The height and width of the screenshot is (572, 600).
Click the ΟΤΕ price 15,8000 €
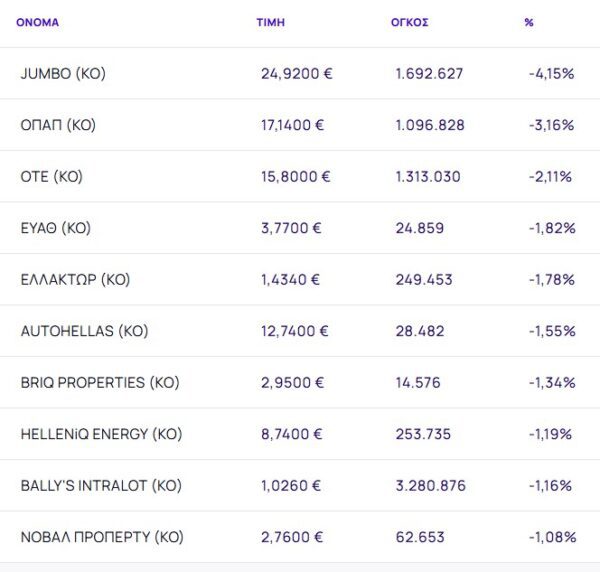(295, 177)
